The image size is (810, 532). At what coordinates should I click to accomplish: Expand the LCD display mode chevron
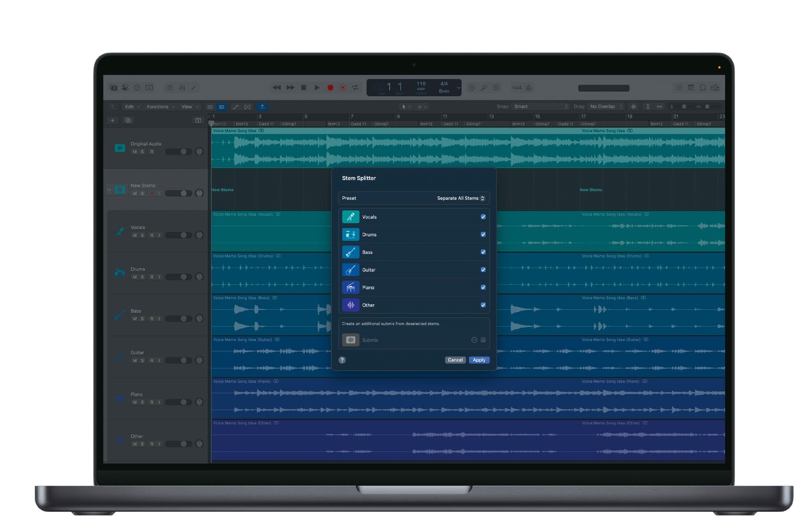pyautogui.click(x=458, y=88)
